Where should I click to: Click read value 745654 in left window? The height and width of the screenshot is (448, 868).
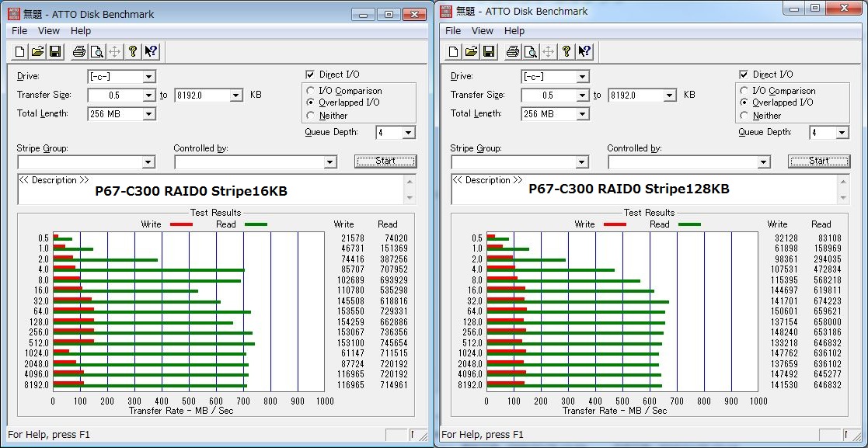coord(393,343)
